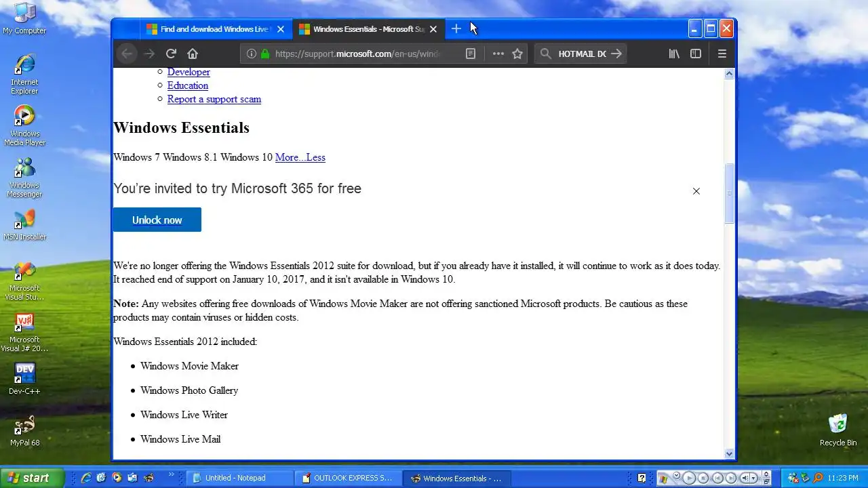
Task: Close the Windows Essentials tab
Action: pos(433,29)
